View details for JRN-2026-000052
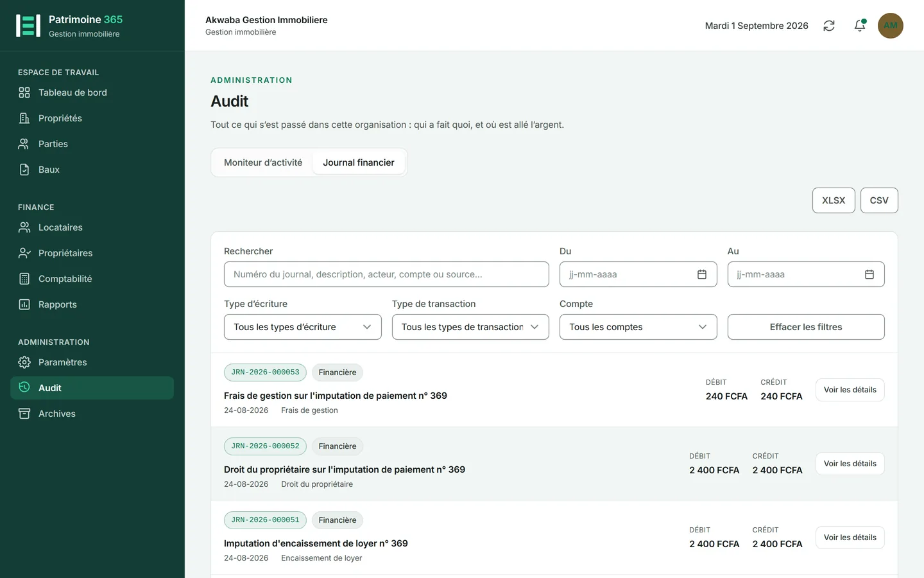 850,464
